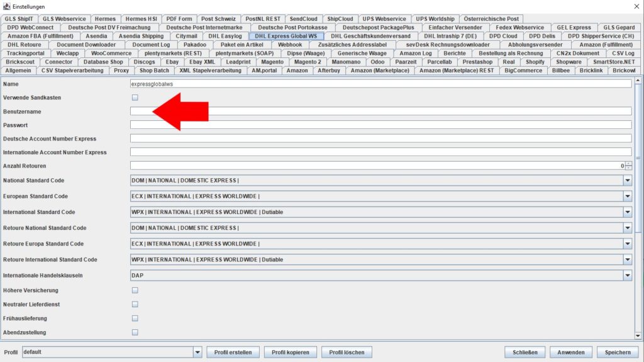Open International Standard Code dropdown
Viewport: 644px width, 362px height.
pos(627,212)
